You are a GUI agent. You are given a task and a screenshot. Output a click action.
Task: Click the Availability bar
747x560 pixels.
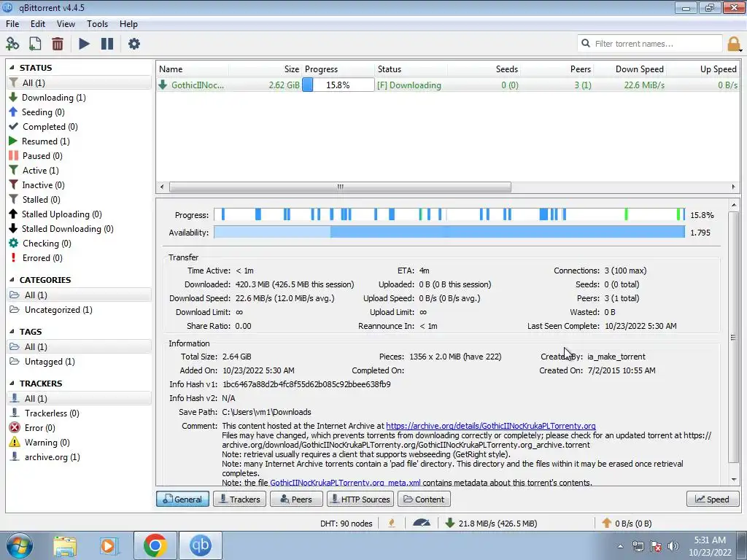click(x=449, y=233)
